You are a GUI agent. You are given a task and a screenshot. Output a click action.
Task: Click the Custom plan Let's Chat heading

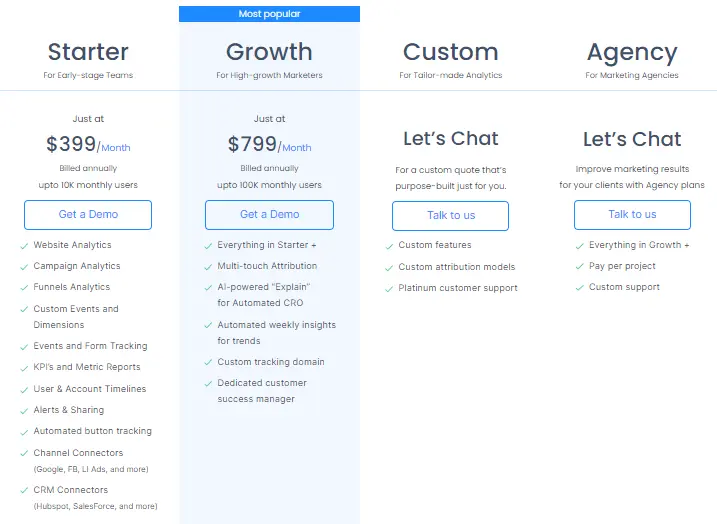tap(450, 138)
